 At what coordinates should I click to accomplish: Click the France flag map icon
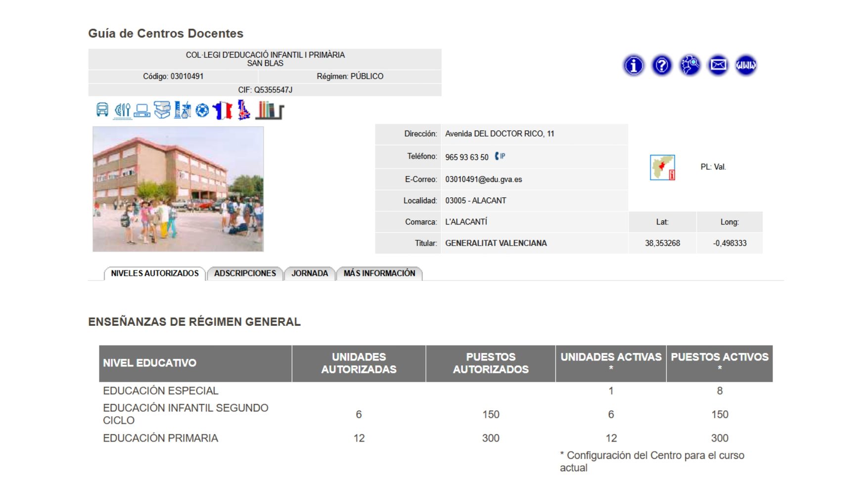click(x=223, y=110)
